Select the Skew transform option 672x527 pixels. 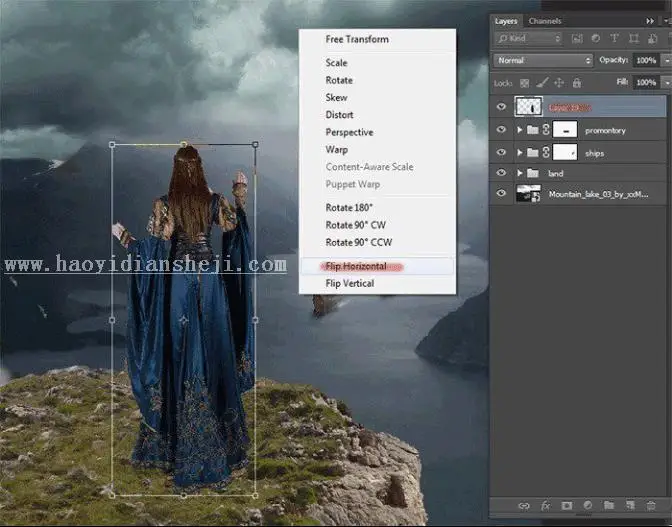[x=336, y=97]
